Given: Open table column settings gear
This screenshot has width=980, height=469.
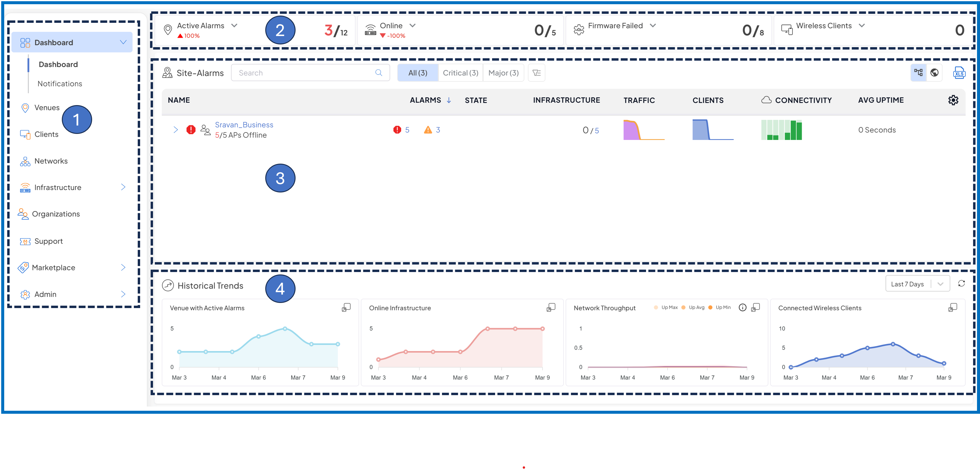Looking at the screenshot, I should tap(953, 100).
